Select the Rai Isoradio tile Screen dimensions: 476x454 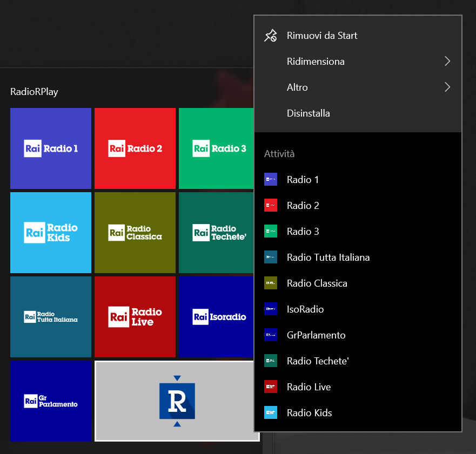(x=216, y=317)
